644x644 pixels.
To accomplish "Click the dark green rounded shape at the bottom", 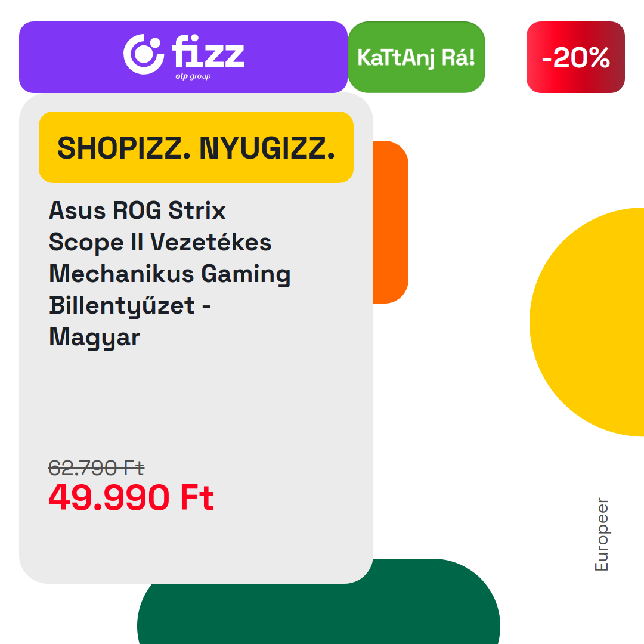I will tap(318, 614).
